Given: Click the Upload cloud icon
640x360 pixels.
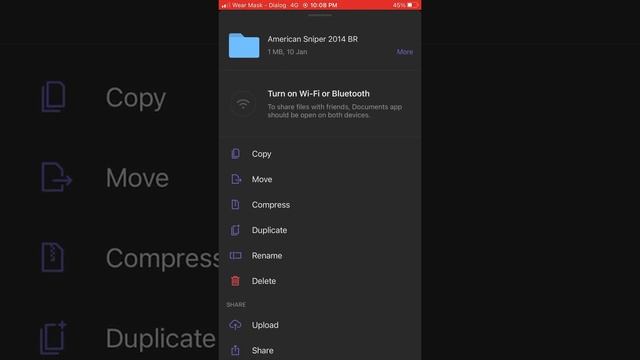Looking at the screenshot, I should 235,325.
